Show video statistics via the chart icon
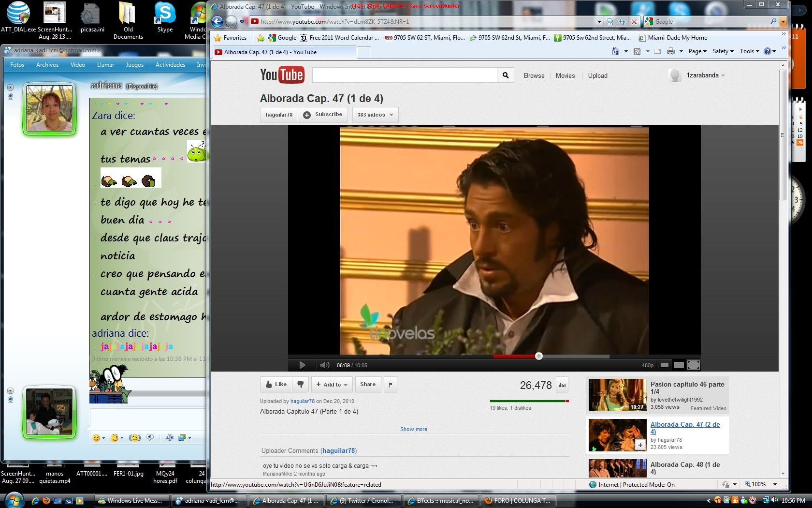The image size is (812, 508). pos(562,385)
